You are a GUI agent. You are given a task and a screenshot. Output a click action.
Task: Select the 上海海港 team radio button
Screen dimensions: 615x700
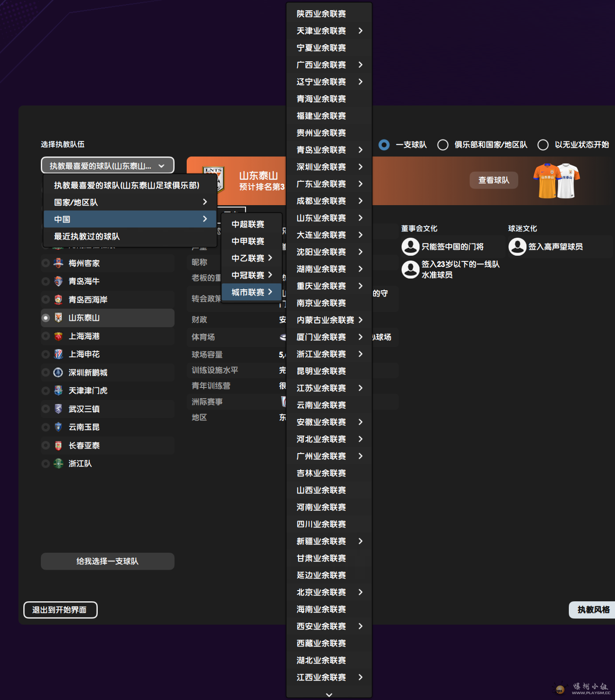point(46,336)
